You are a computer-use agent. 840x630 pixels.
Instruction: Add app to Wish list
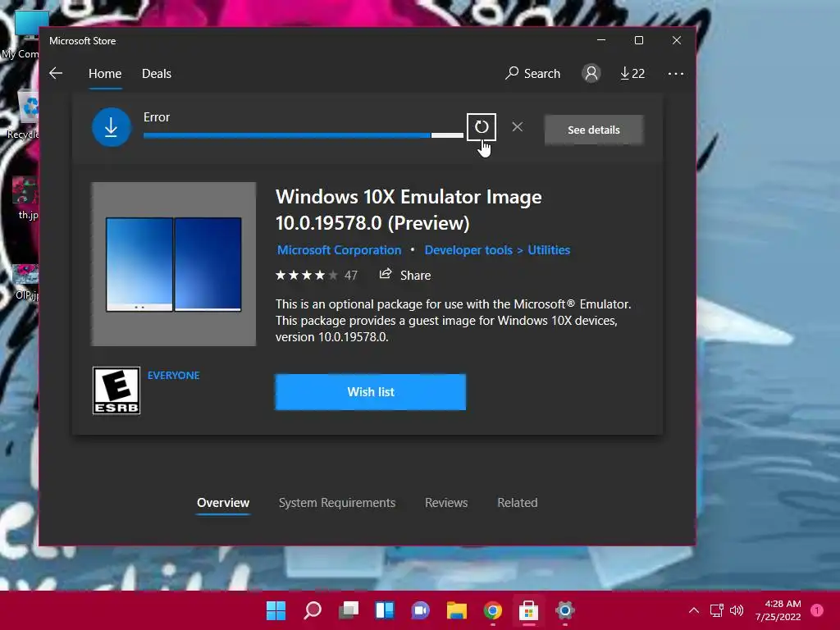(370, 392)
